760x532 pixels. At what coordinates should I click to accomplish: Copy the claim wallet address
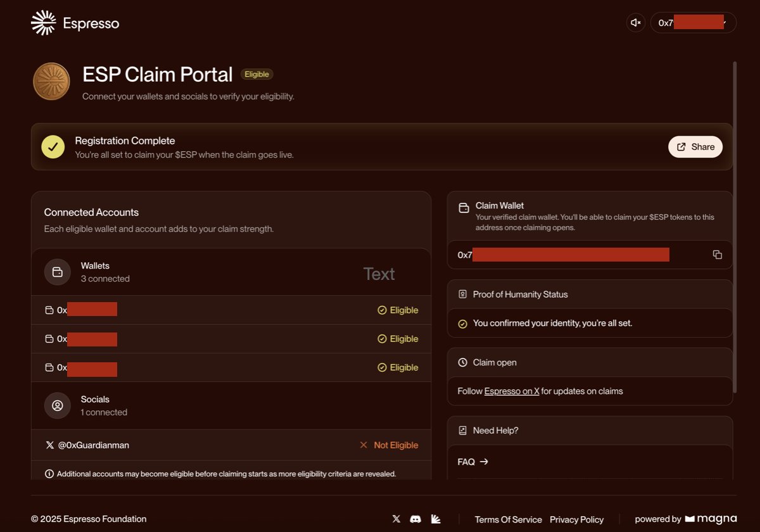pos(718,255)
